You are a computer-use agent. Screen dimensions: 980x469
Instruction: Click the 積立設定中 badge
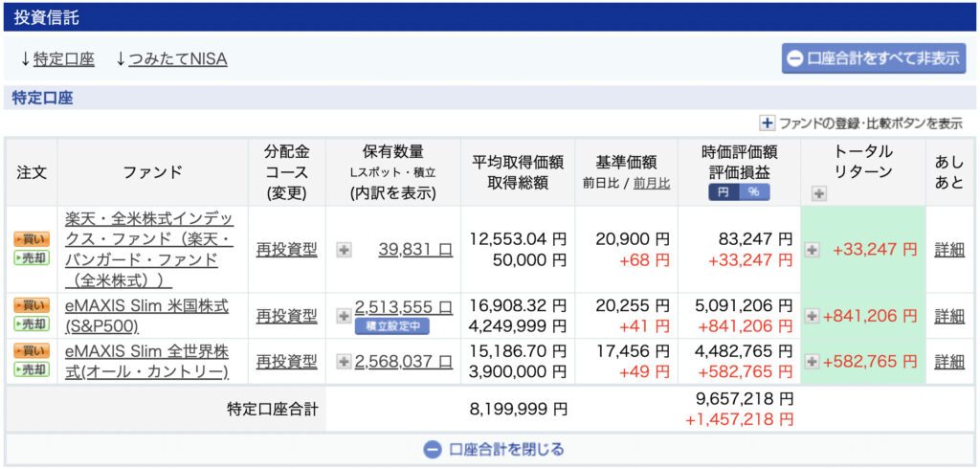pos(392,325)
